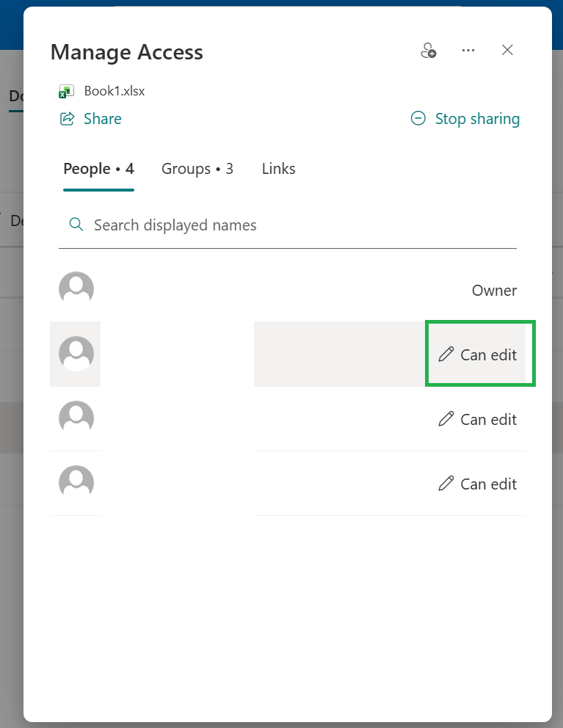The height and width of the screenshot is (728, 563).
Task: Open the third person's Can edit dropdown
Action: (x=478, y=419)
